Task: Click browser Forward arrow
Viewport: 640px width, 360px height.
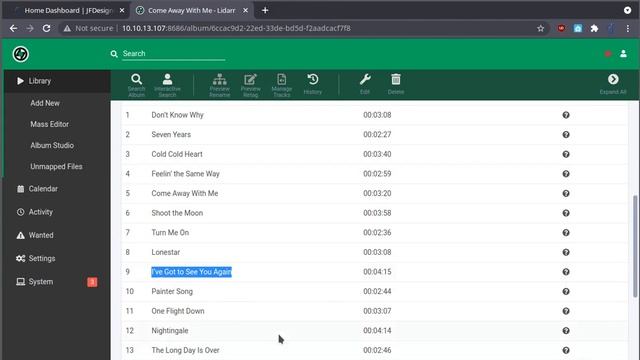Action: tap(30, 28)
